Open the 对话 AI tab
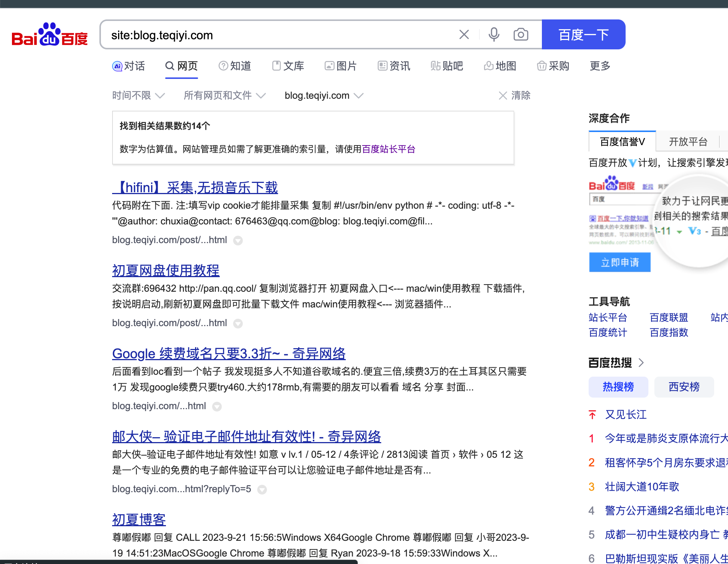This screenshot has height=564, width=728. 129,66
